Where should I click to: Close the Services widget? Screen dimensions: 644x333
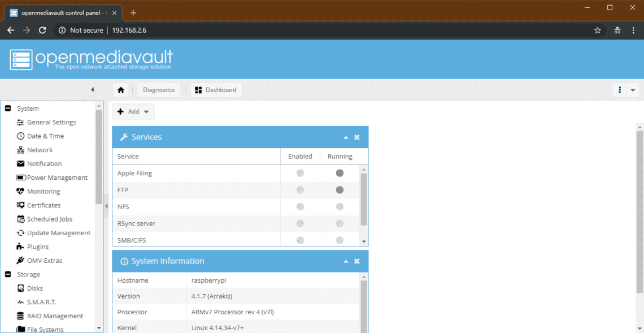coord(357,137)
